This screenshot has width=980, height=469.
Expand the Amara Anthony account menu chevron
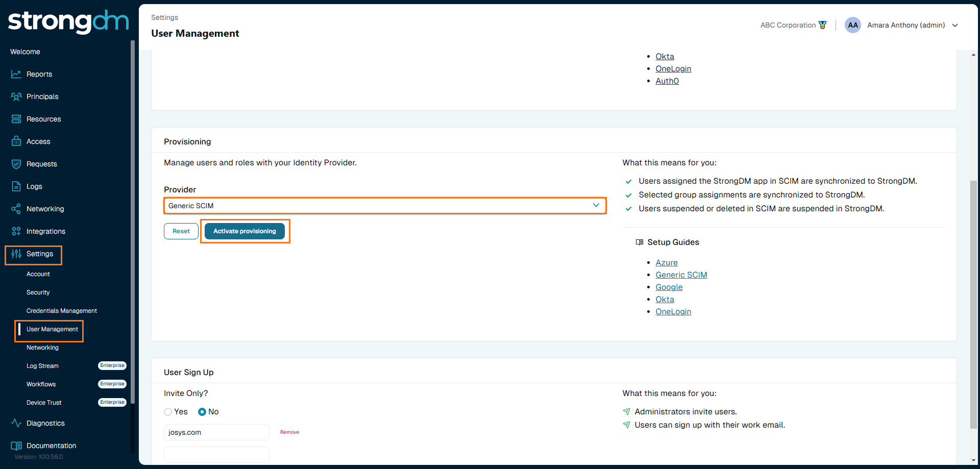(x=955, y=25)
